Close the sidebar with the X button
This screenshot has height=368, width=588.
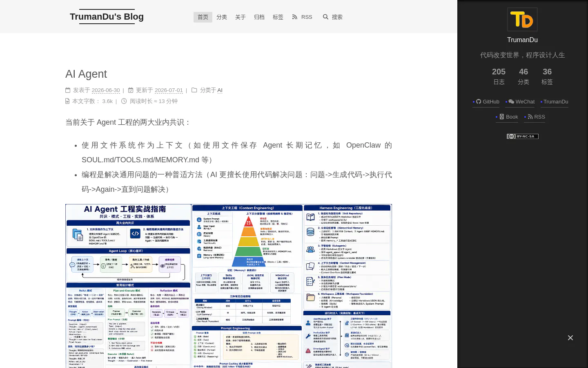click(570, 338)
